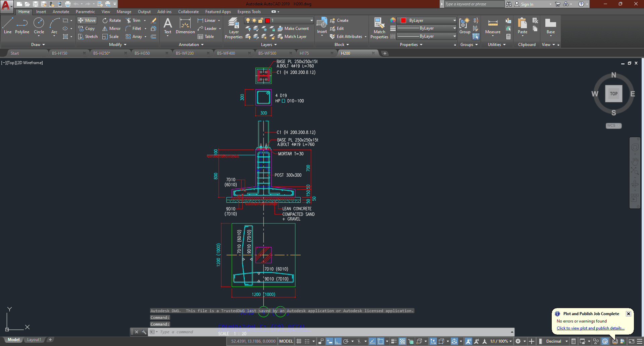Expand the Draw panel options

(x=38, y=45)
